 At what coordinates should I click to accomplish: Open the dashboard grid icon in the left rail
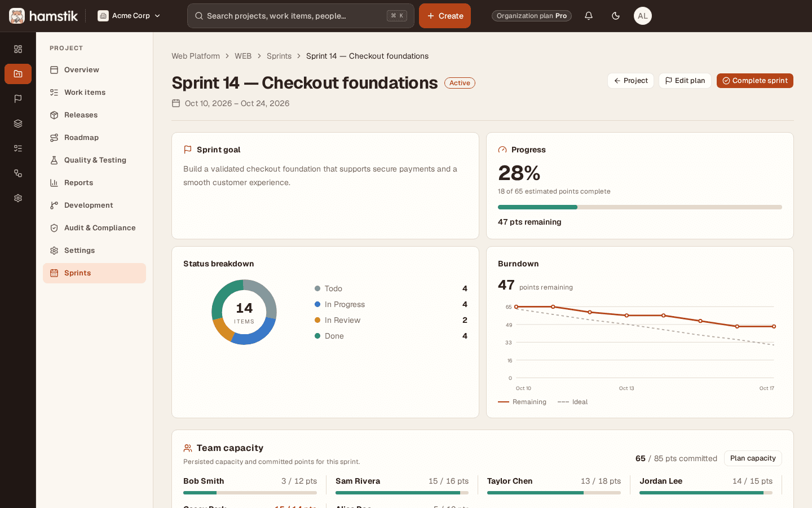tap(18, 49)
